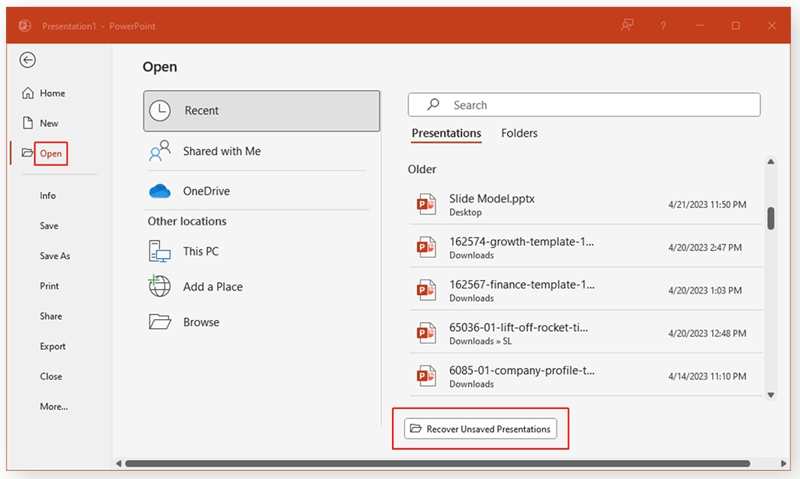Screen dimensions: 800x479
Task: Open the More... options entry
Action: click(x=54, y=406)
